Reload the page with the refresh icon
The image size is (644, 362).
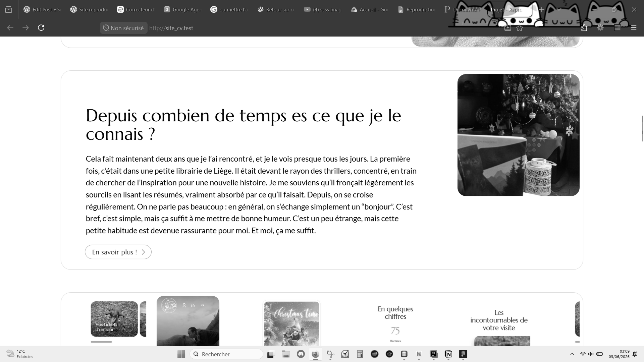click(41, 28)
